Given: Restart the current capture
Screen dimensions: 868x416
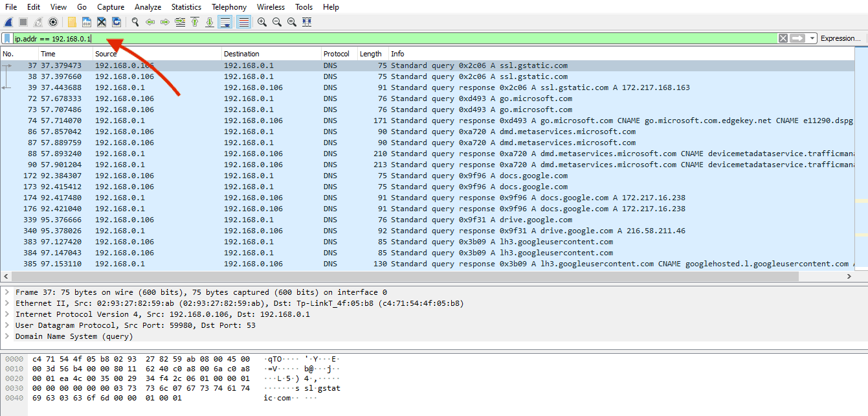Looking at the screenshot, I should point(38,21).
